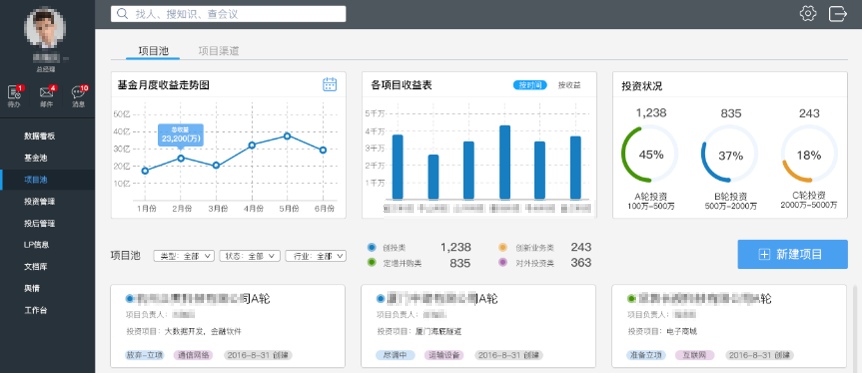Open 数据看板 in the sidebar
862x373 pixels.
tap(40, 136)
